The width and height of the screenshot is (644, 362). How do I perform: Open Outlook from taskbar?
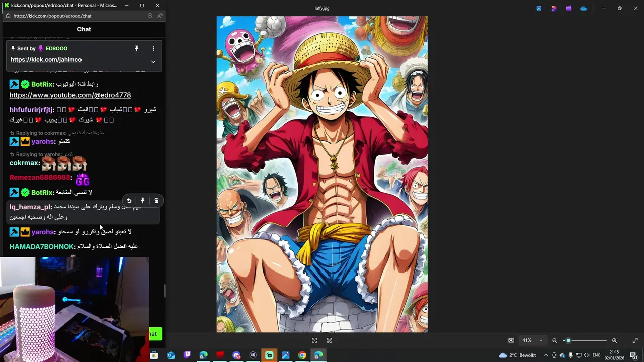click(171, 355)
